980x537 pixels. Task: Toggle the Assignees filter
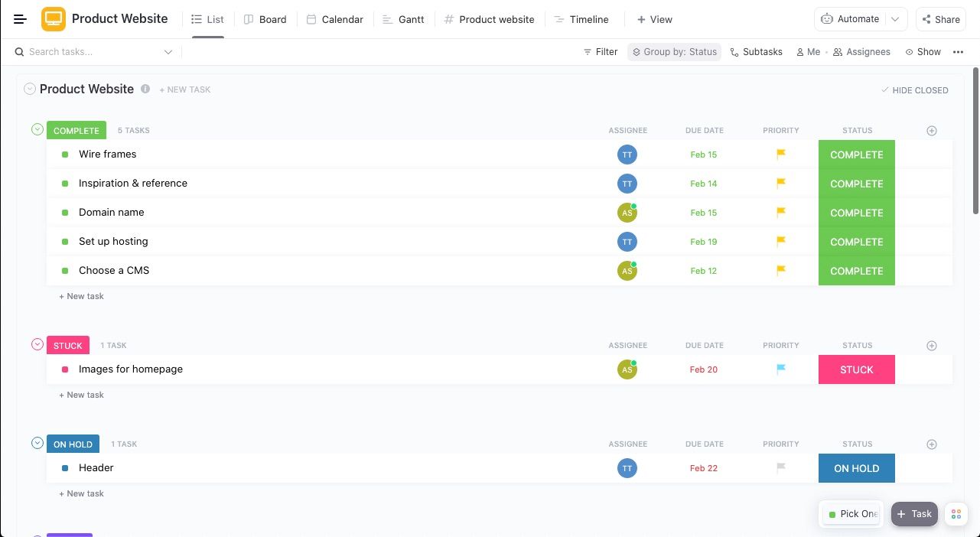861,52
